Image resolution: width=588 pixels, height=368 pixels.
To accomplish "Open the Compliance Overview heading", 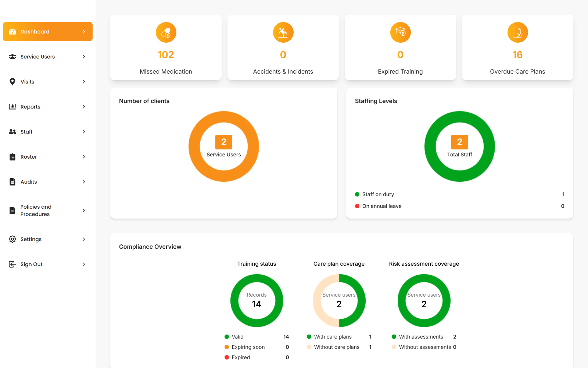I will 150,247.
